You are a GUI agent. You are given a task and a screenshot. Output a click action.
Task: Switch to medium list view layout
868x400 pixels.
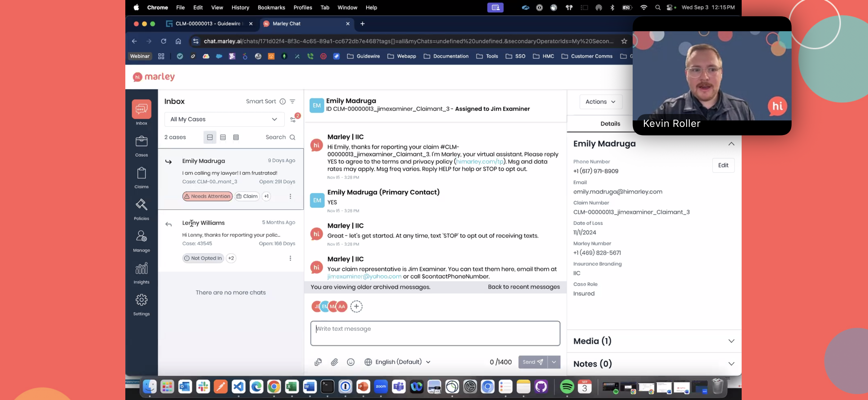(x=223, y=137)
